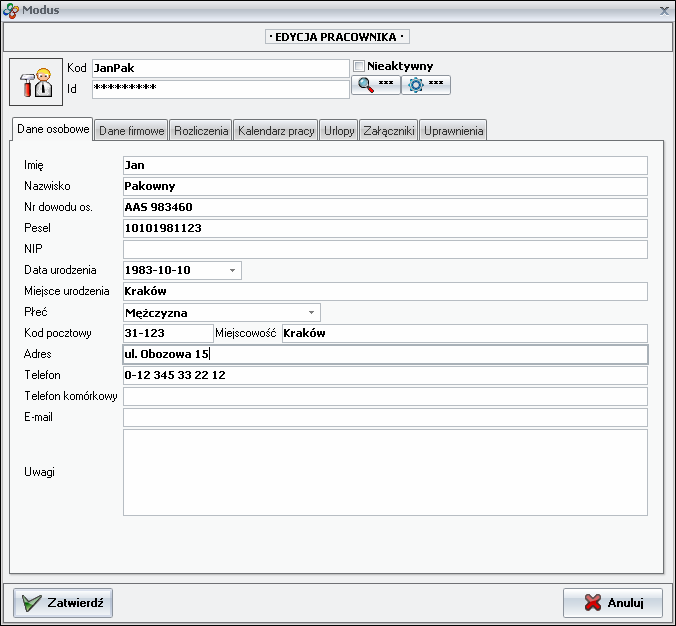
Task: Confirm changes with Zatwierdź button
Action: [x=63, y=603]
